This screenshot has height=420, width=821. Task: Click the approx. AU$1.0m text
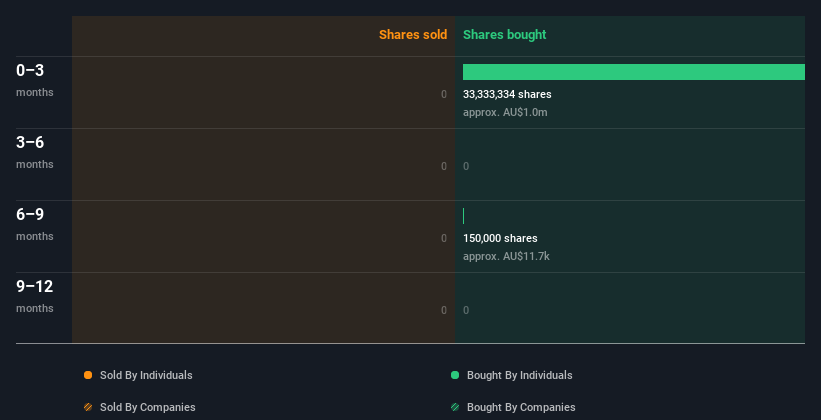[x=505, y=113]
